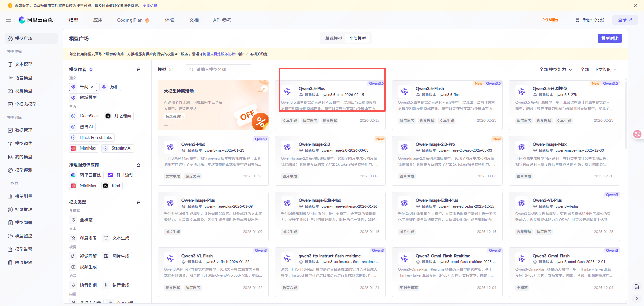Open 模型广场 in the sidebar
The image size is (644, 306).
pyautogui.click(x=31, y=38)
